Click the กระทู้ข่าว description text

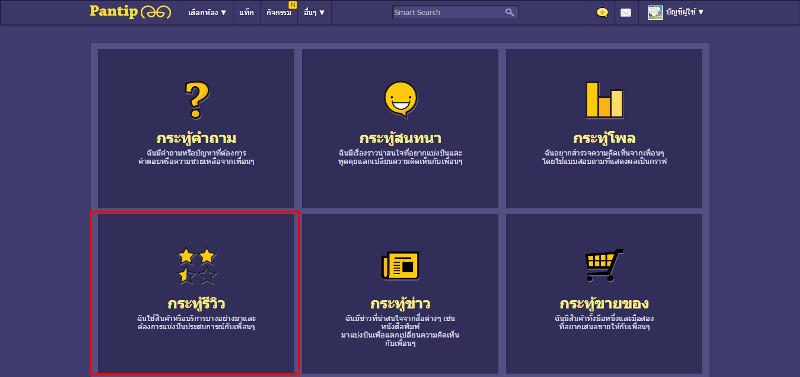point(401,331)
